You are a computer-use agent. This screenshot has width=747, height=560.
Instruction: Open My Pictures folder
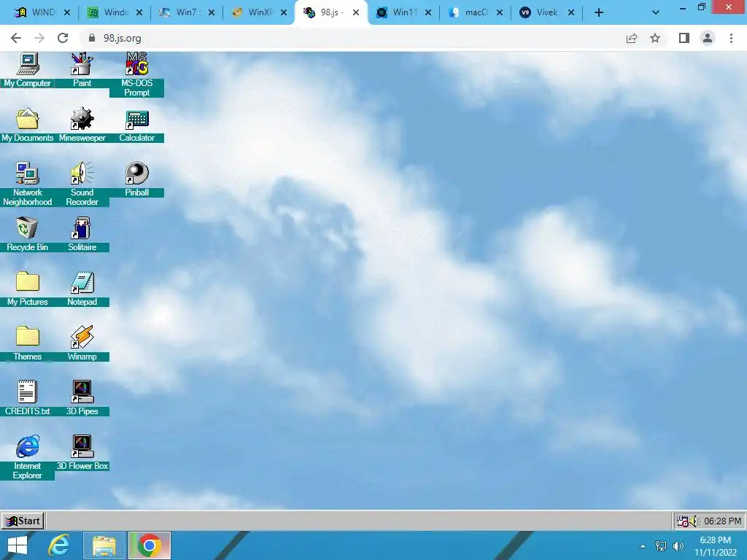pos(27,289)
